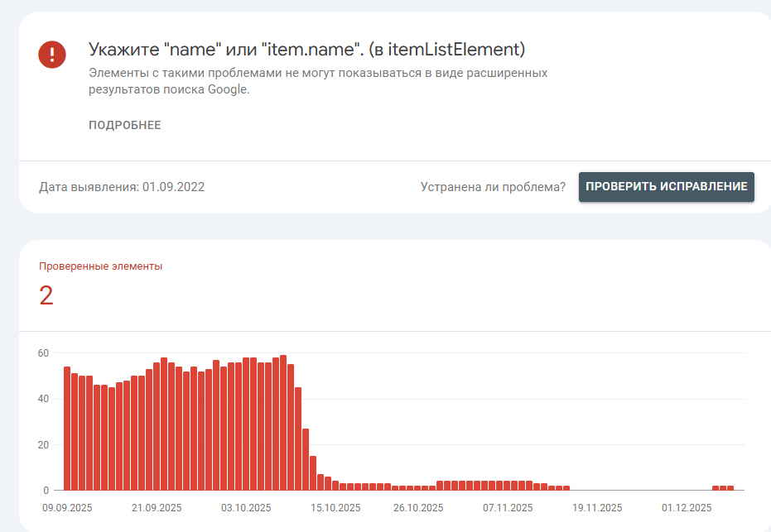Click the Дата выявления: 01.09.2022 text
Viewport: 771px width, 532px height.
[x=122, y=187]
